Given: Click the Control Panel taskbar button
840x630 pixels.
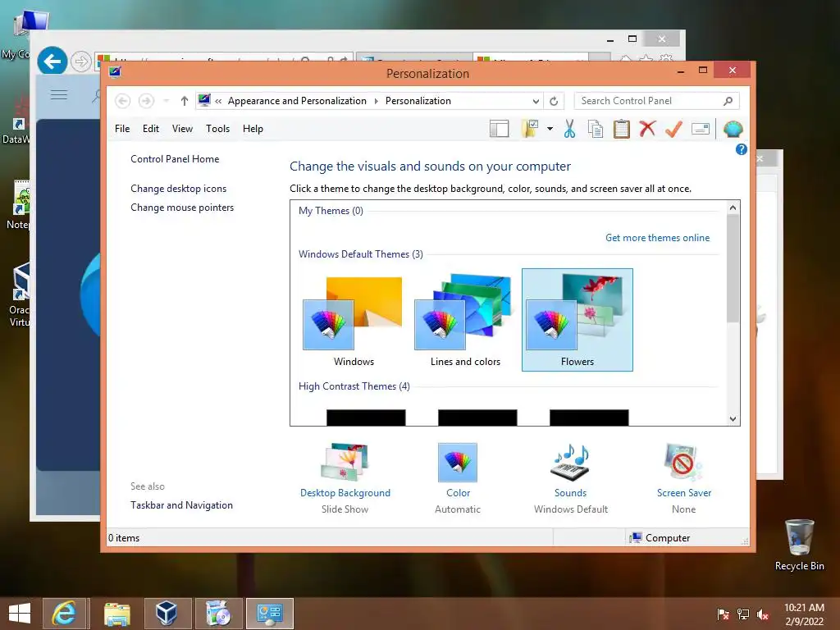Looking at the screenshot, I should coord(269,614).
